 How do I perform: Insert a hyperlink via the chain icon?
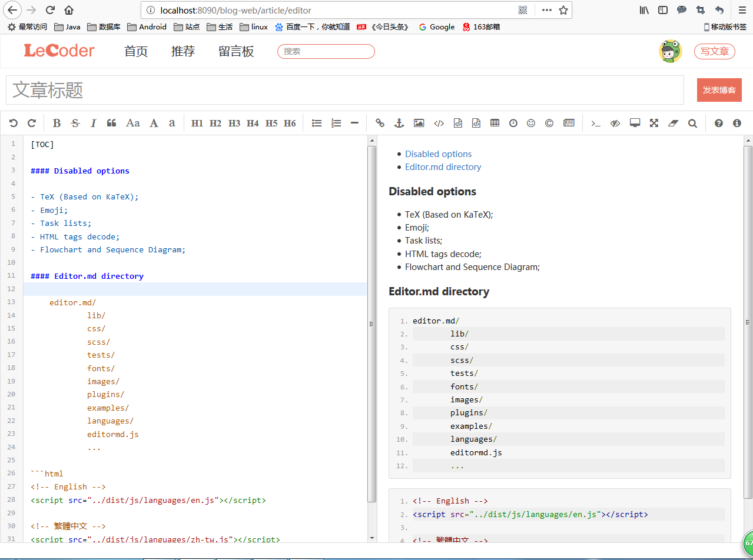coord(380,123)
